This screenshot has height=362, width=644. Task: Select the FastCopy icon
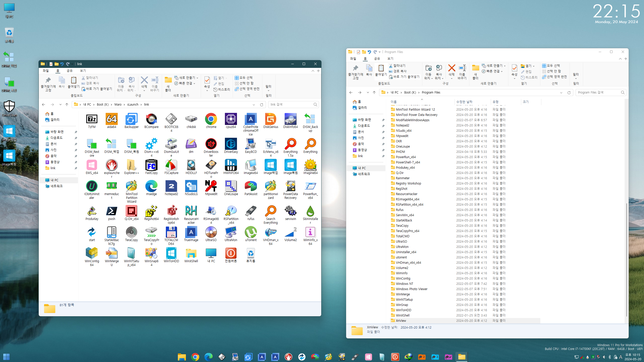point(151,165)
